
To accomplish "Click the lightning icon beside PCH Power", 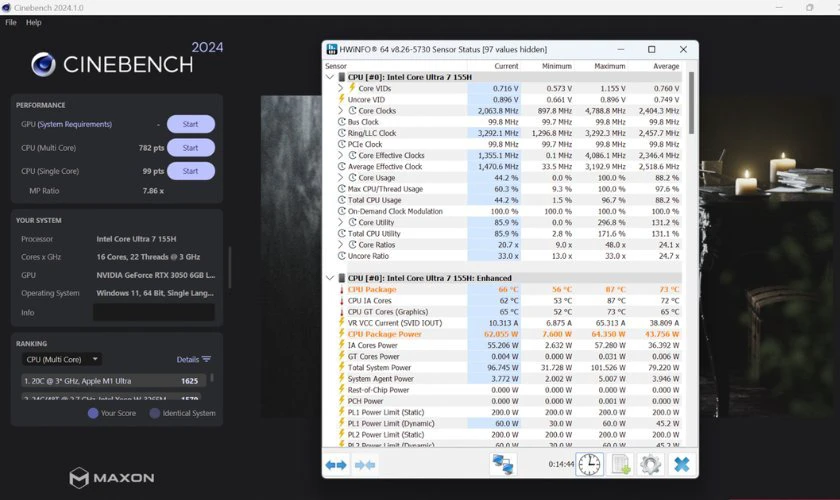I will click(341, 401).
